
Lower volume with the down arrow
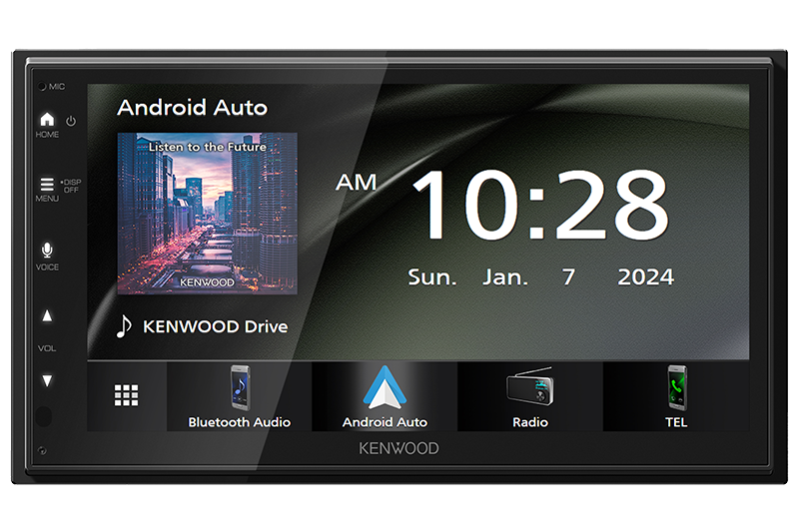point(47,380)
